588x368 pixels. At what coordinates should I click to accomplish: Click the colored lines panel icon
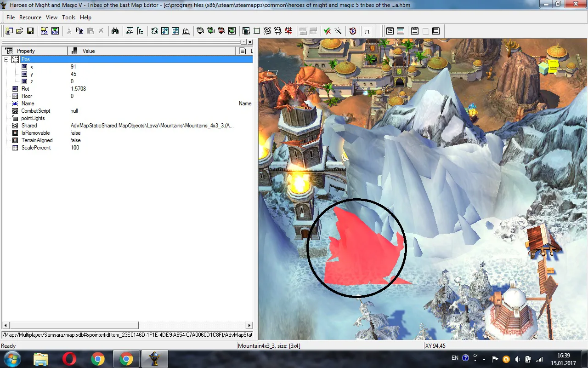[401, 31]
